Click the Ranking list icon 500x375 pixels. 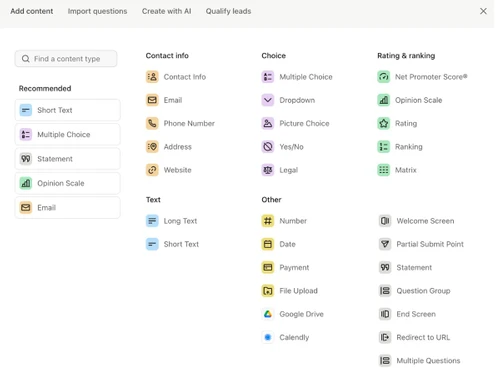pyautogui.click(x=384, y=147)
